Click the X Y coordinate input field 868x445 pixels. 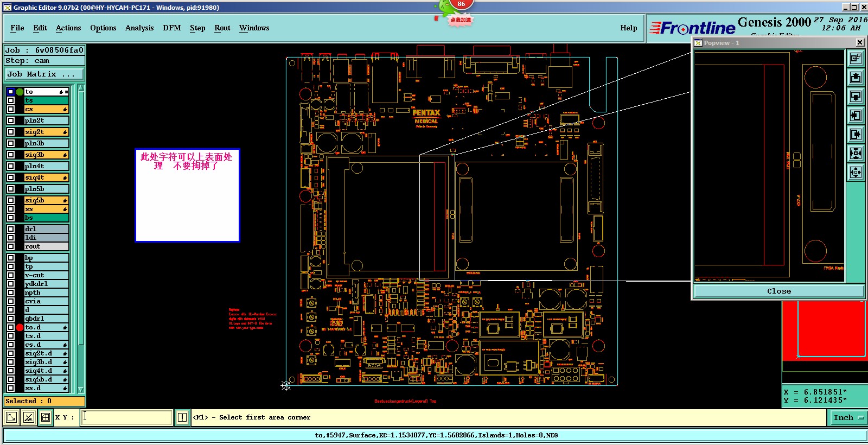127,417
